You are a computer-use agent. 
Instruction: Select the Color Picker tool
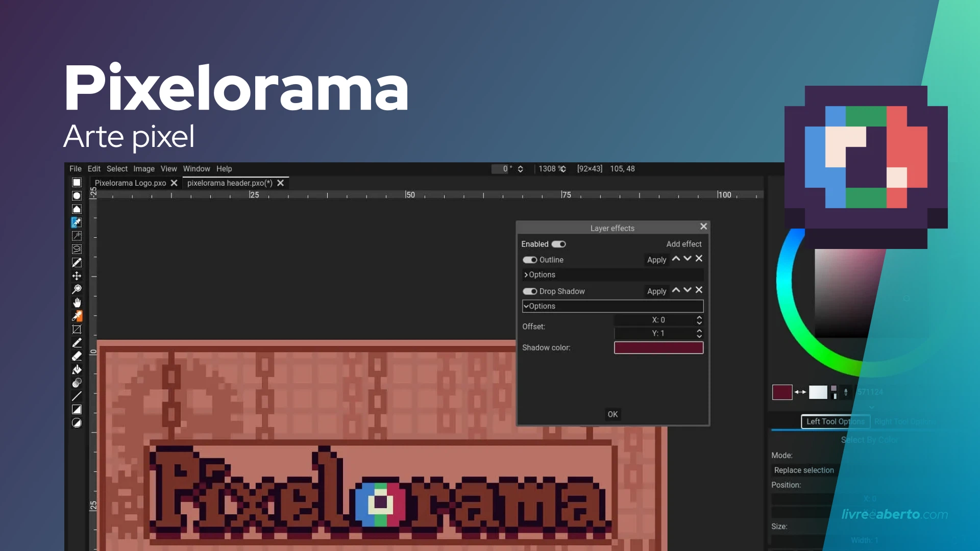pos(77,316)
